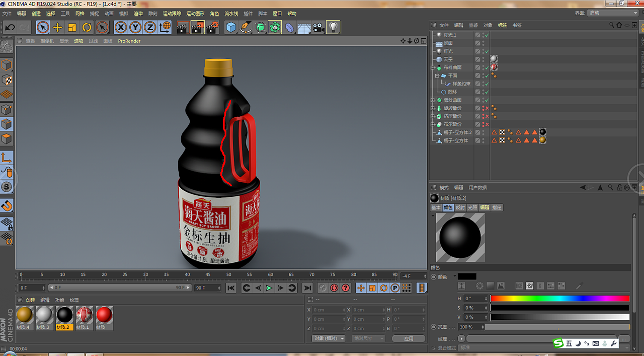
Task: Click the current frame field 0 F
Action: (x=32, y=288)
